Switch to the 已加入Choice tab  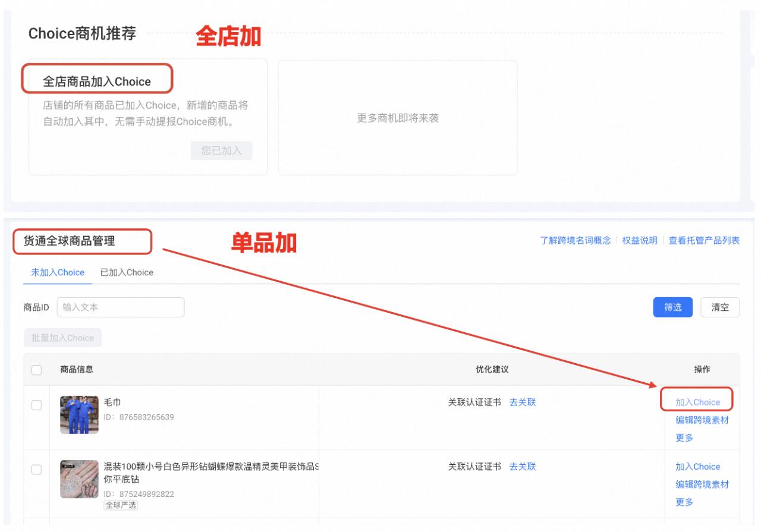click(x=127, y=272)
